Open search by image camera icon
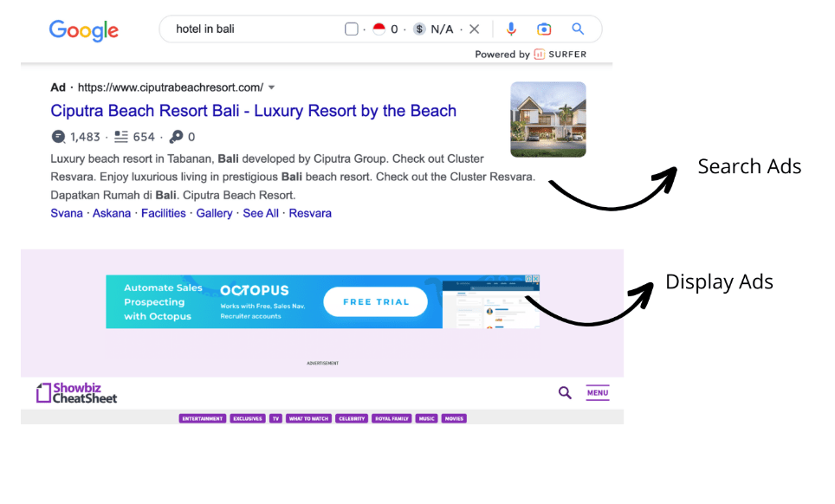The image size is (835, 504). [x=544, y=29]
